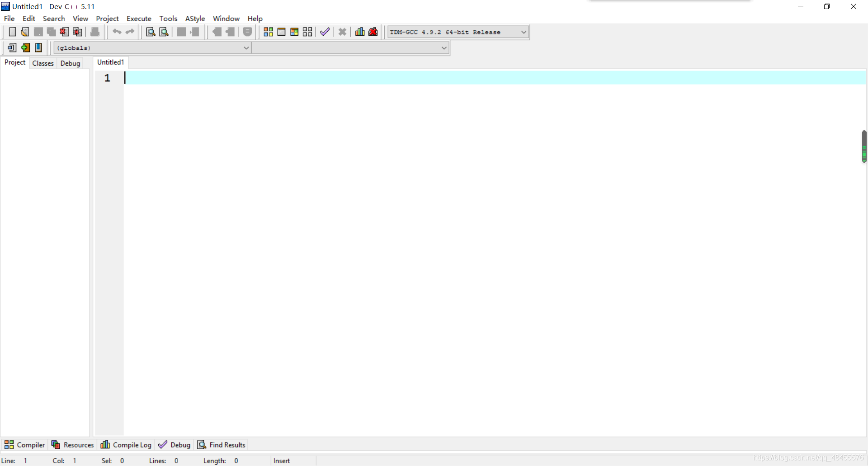Click the Project Options toolbar icon
The image size is (868, 466).
(x=247, y=32)
